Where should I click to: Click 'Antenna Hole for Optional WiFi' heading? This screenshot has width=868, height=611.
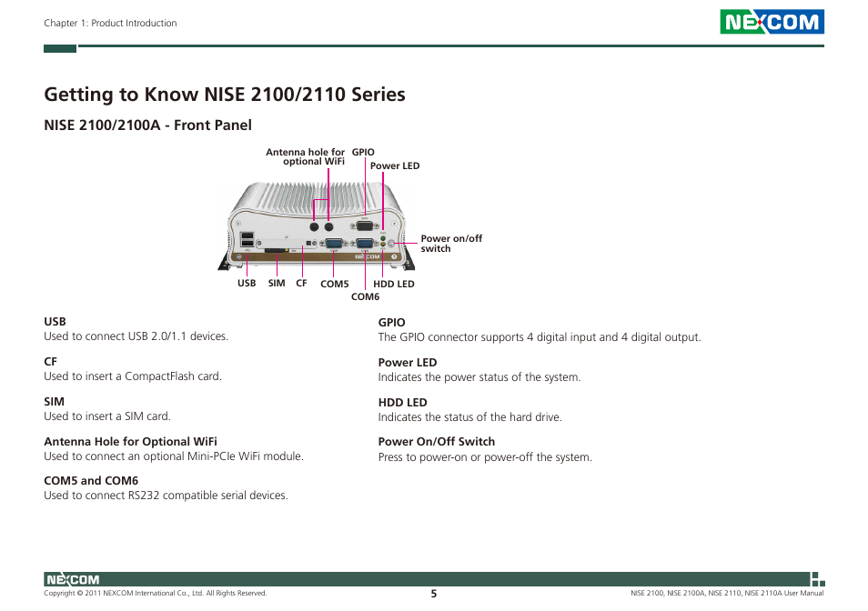pos(131,442)
